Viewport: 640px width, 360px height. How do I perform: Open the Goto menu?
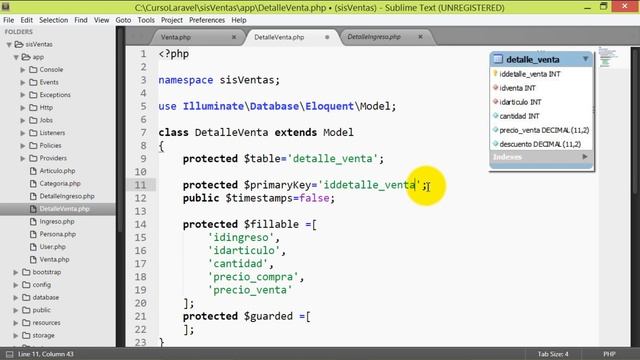[123, 20]
